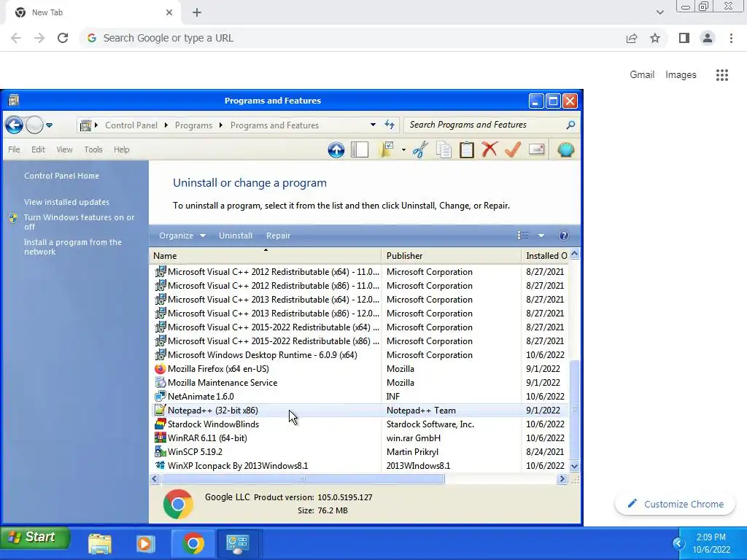Click the clipboard Paste icon
747x560 pixels.
[466, 149]
